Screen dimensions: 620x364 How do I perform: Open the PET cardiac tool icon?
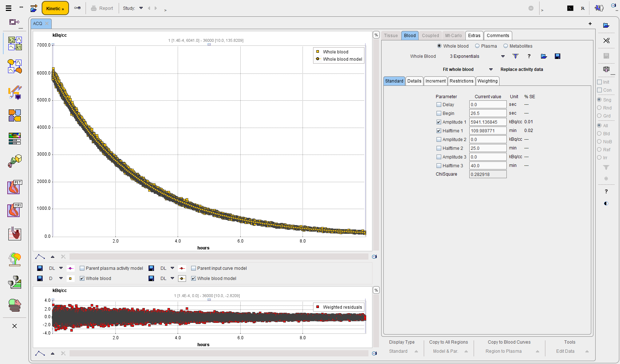pyautogui.click(x=15, y=187)
